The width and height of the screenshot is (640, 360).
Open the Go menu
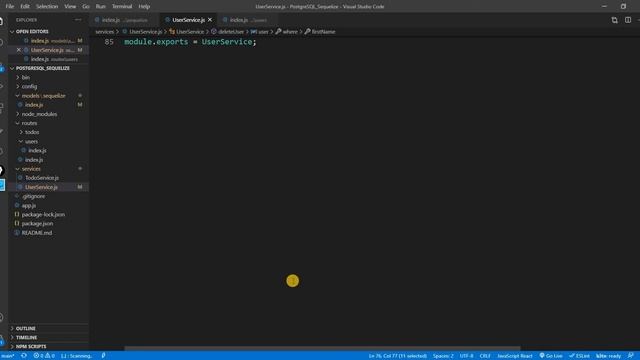86,6
